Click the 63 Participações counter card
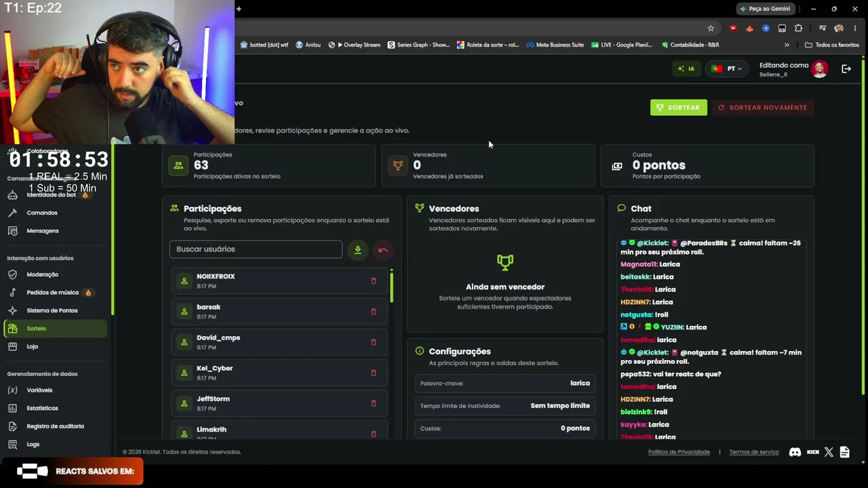This screenshot has height=488, width=868. (x=269, y=165)
